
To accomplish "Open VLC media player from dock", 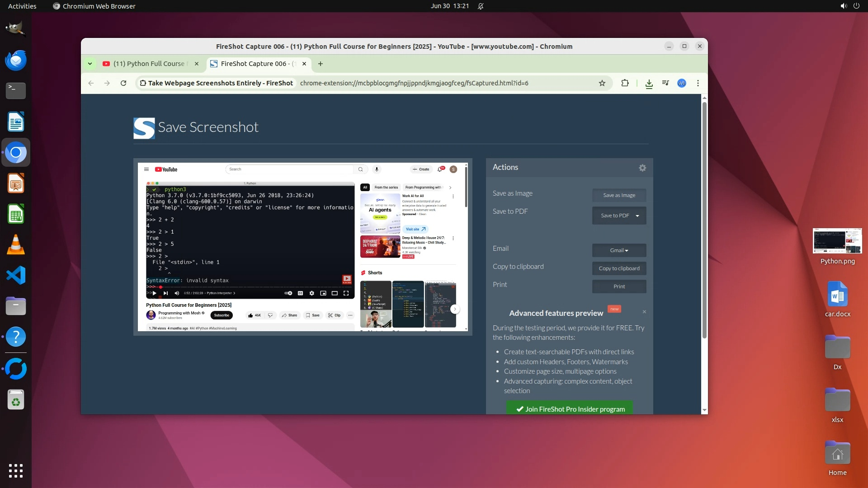I will click(x=16, y=244).
